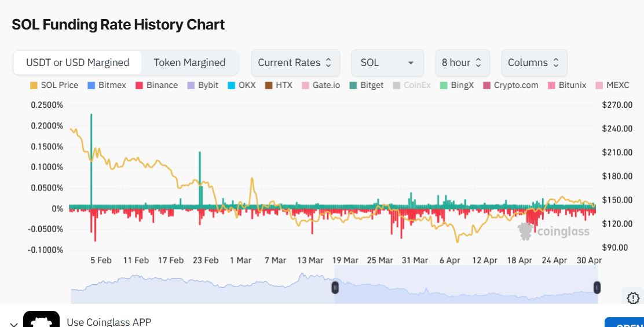This screenshot has width=644, height=327.
Task: Click the $150.00 price axis label
Action: (x=617, y=200)
